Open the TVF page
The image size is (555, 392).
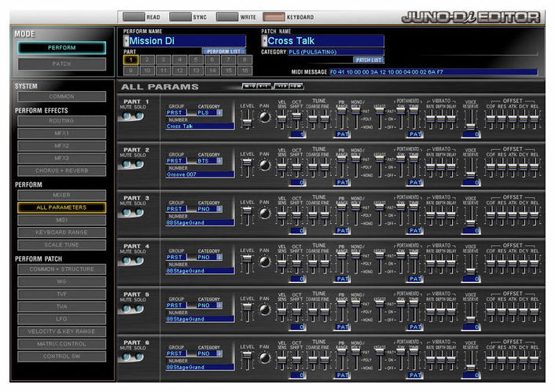(x=61, y=294)
